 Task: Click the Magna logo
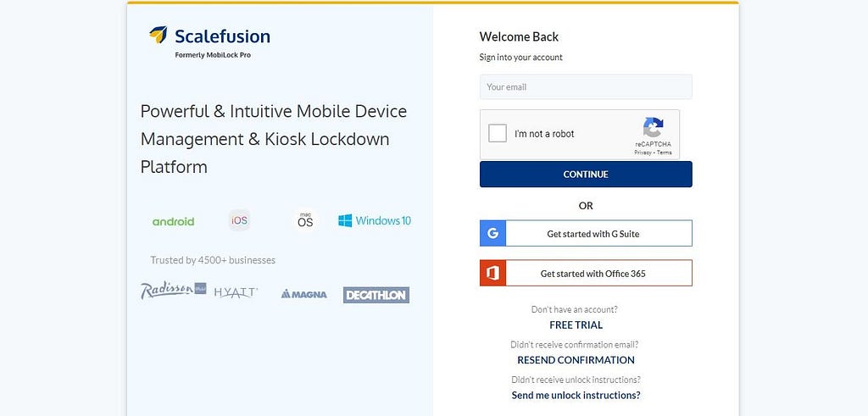(304, 294)
